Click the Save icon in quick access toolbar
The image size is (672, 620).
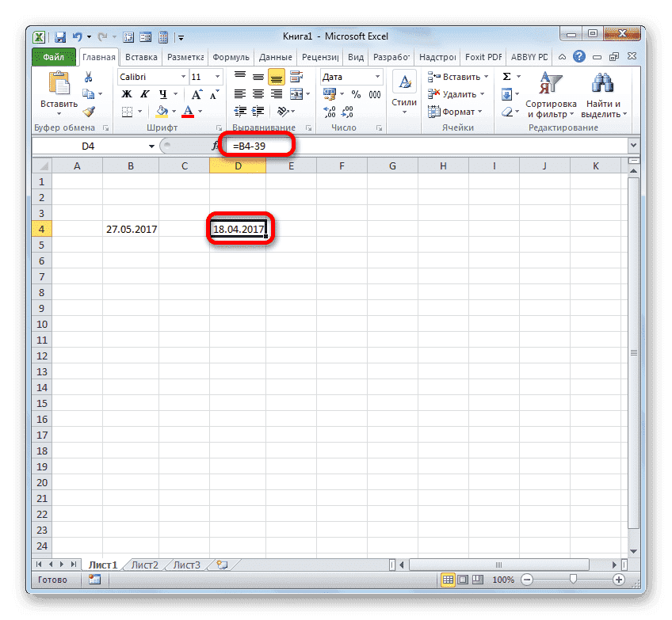tap(60, 36)
